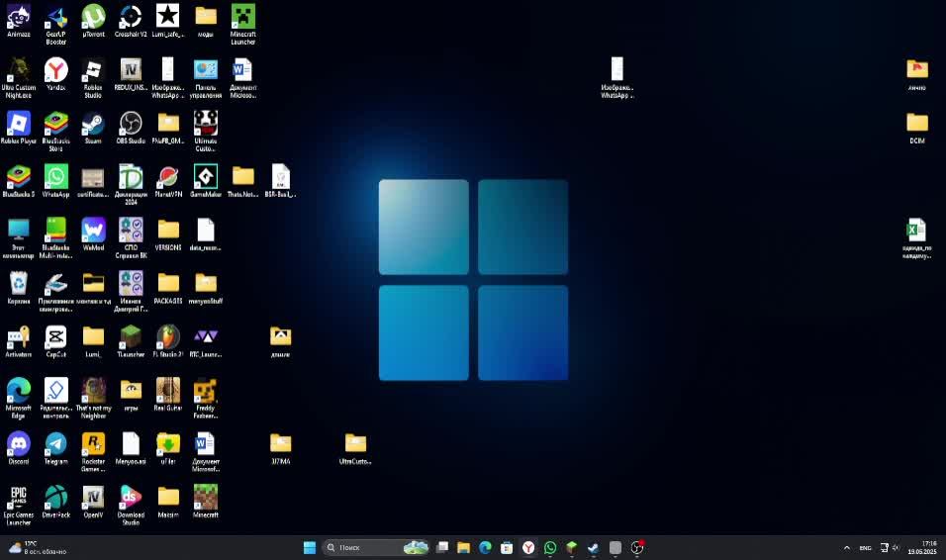946x560 pixels.
Task: Select the Excel spreadsheet file on desktop
Action: pyautogui.click(x=917, y=238)
